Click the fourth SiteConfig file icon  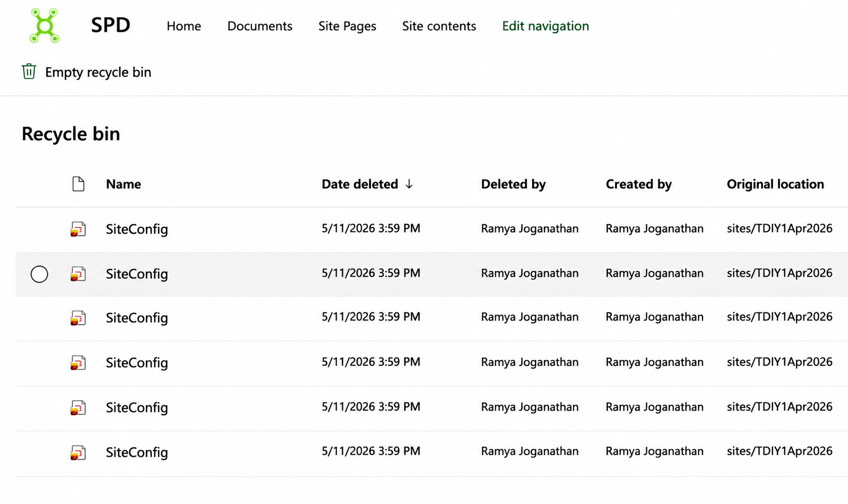pos(78,363)
